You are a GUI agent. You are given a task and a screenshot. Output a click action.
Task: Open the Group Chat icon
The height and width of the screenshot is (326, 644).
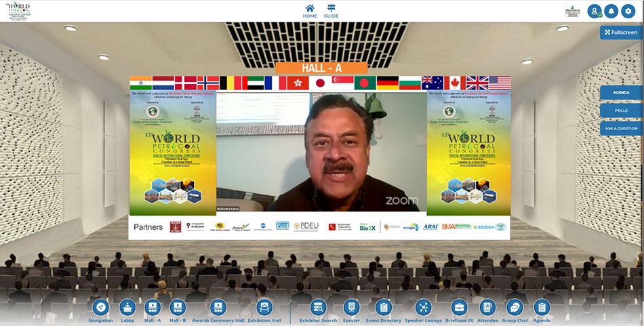[515, 307]
